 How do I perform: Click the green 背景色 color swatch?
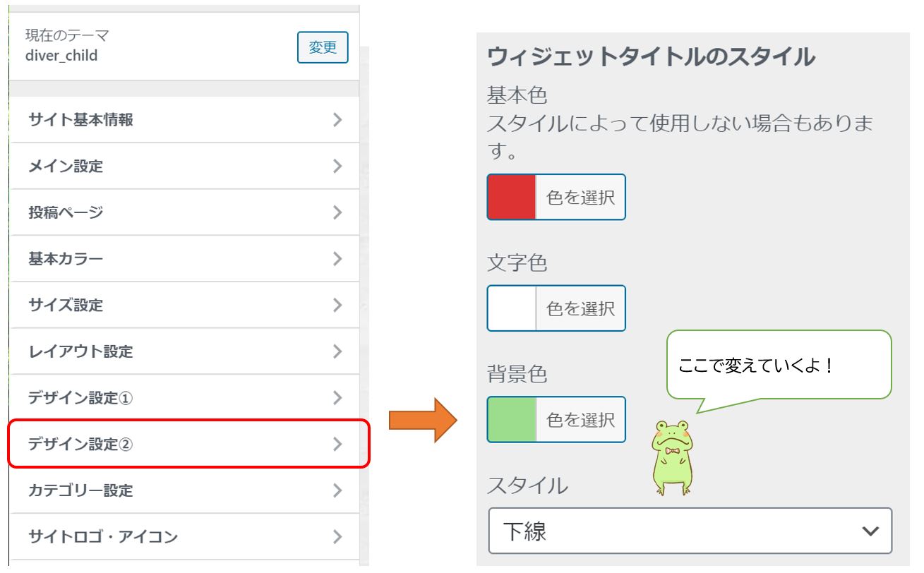(x=512, y=420)
